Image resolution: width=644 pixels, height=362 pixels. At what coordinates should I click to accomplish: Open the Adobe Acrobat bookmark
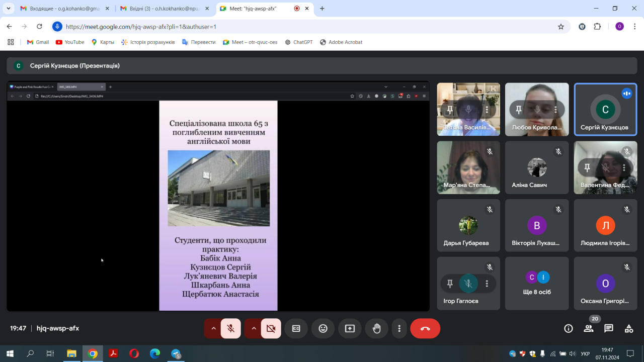coord(341,42)
